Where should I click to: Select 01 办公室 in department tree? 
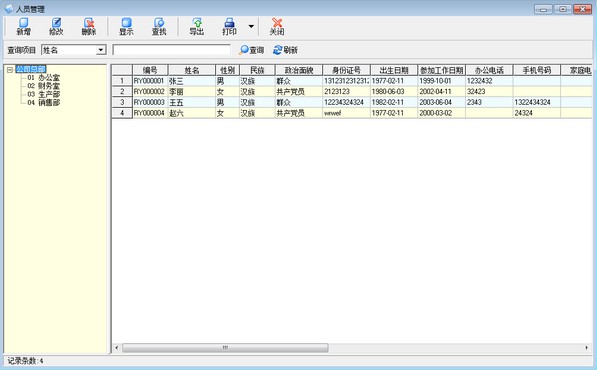point(43,78)
